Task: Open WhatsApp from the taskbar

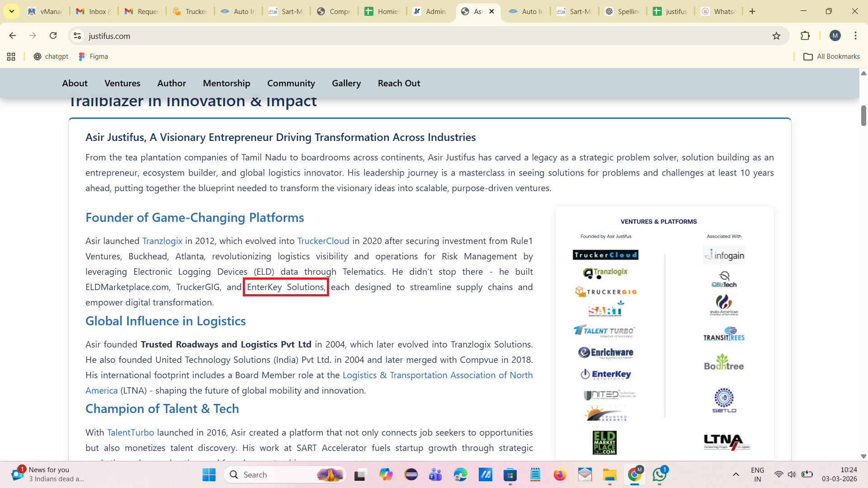Action: click(660, 474)
